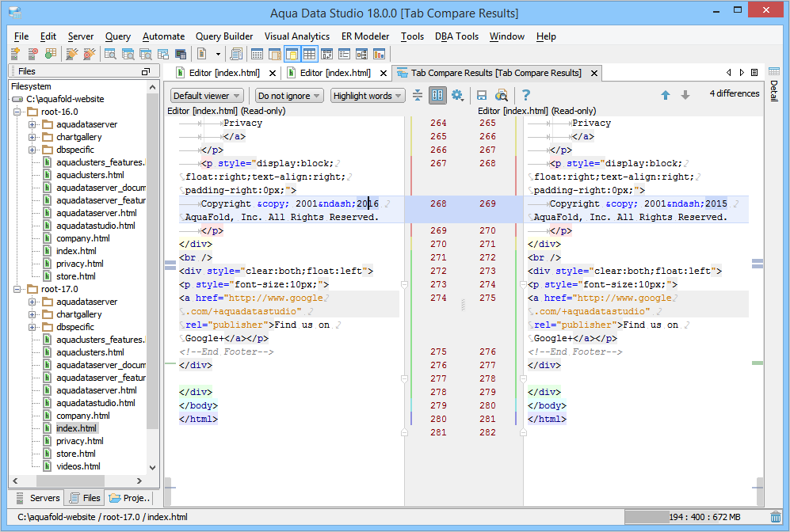Open the ER Modeler menu
Image resolution: width=790 pixels, height=532 pixels.
(x=365, y=36)
